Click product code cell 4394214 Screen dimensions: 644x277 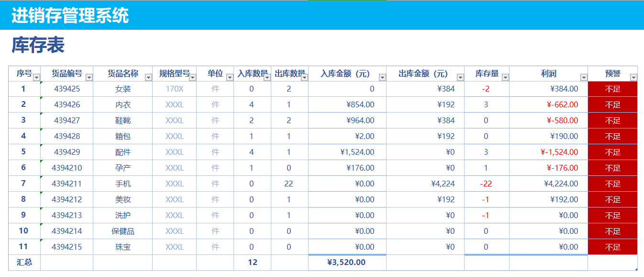click(x=67, y=231)
